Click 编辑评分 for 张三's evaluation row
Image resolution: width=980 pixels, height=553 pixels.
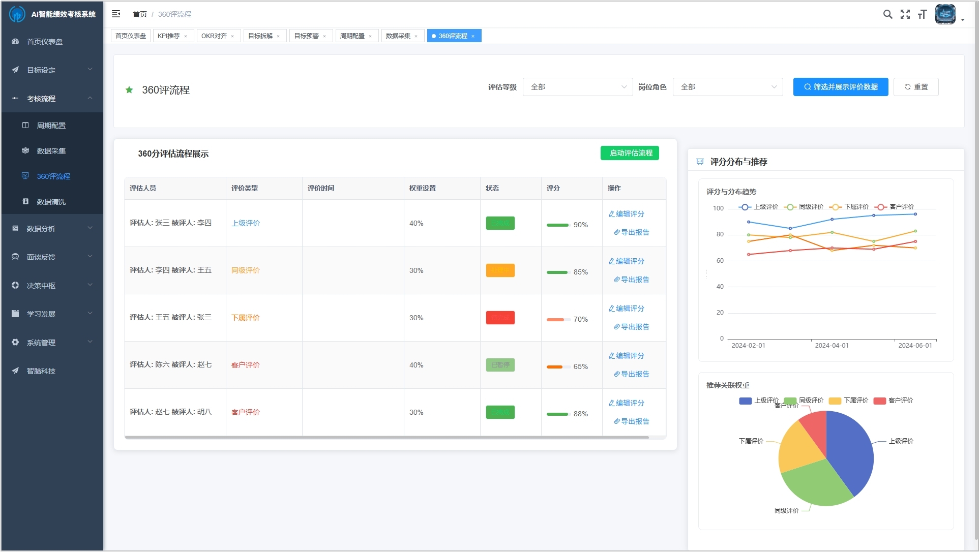[x=627, y=214]
